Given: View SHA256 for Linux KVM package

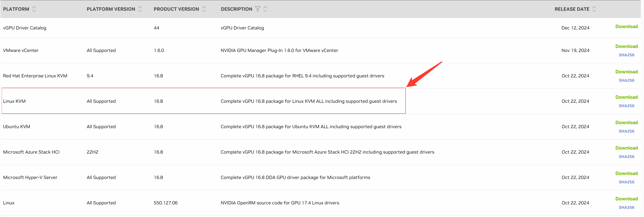Looking at the screenshot, I should click(x=626, y=106).
